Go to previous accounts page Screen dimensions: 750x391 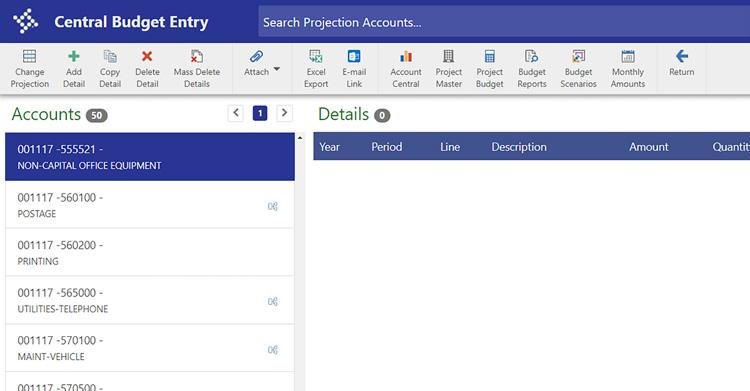point(235,113)
